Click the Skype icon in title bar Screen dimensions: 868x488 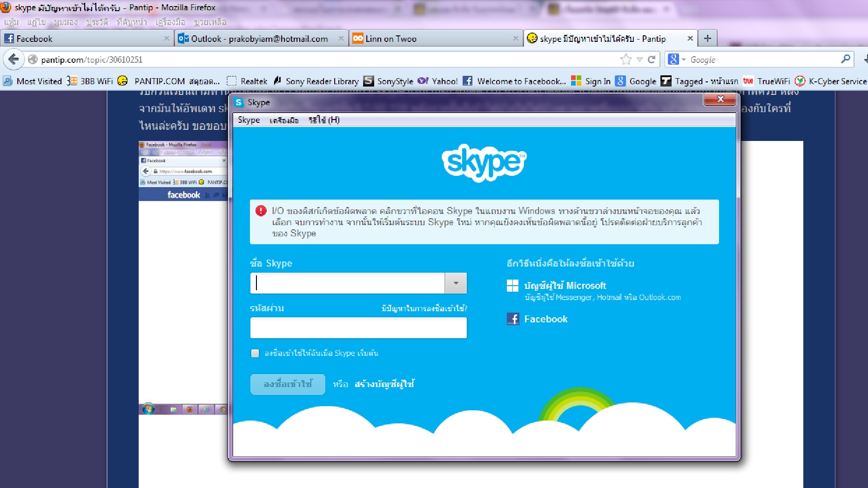pyautogui.click(x=239, y=102)
